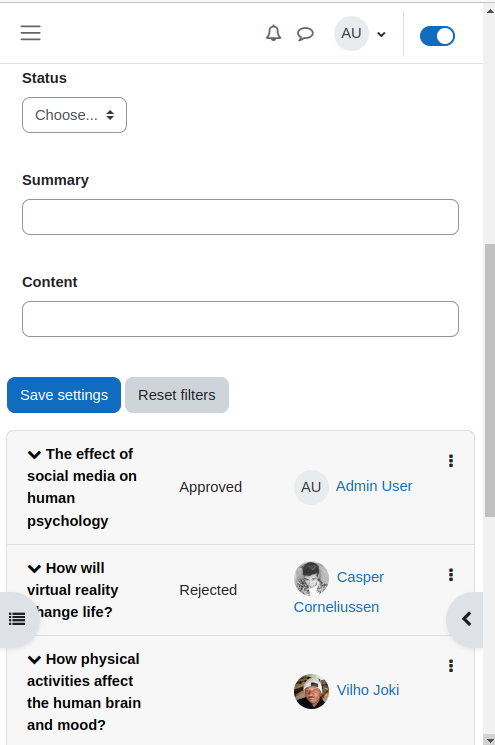
Task: Open the messaging speech bubble icon
Action: coord(305,34)
